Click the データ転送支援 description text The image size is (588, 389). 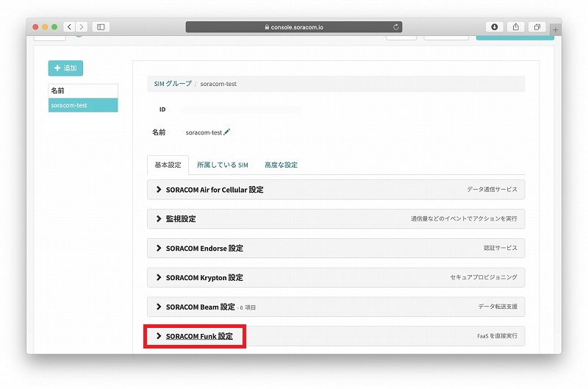(x=498, y=307)
